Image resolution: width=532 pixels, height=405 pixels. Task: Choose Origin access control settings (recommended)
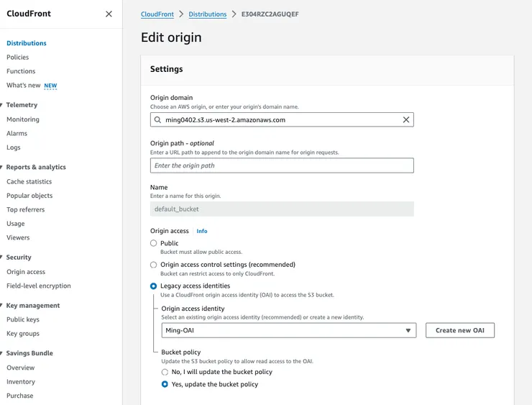[x=153, y=265]
